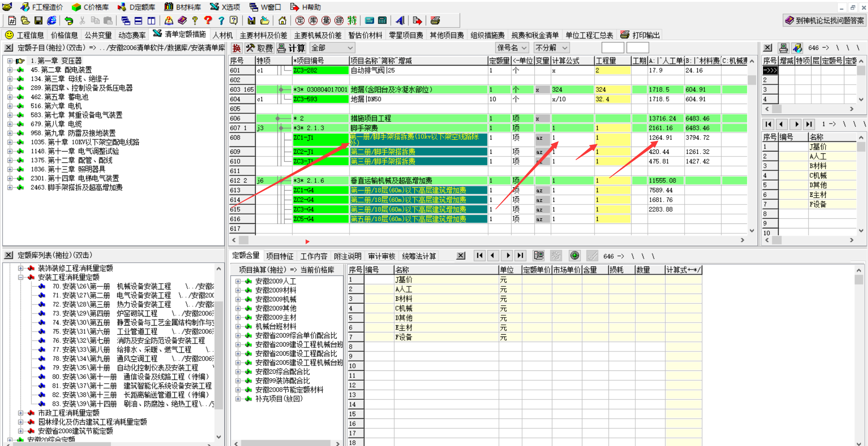
Task: Click the typewriter print icon in toolbar
Action: point(435,21)
